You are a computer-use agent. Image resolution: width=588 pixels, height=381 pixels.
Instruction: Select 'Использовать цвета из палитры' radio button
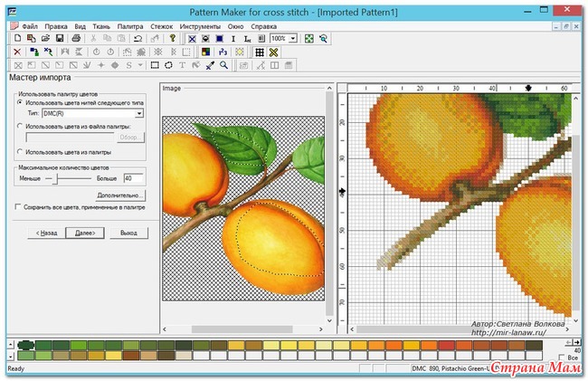(21, 153)
